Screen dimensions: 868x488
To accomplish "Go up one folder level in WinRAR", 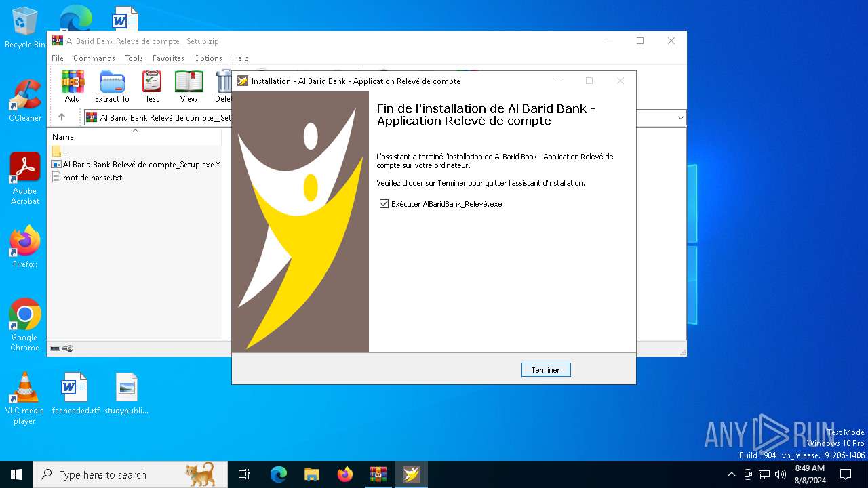I will (x=62, y=117).
